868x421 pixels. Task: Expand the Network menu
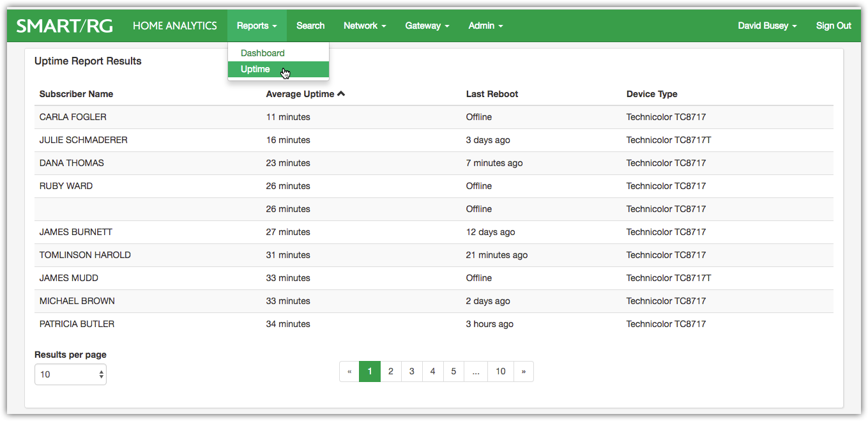(364, 26)
